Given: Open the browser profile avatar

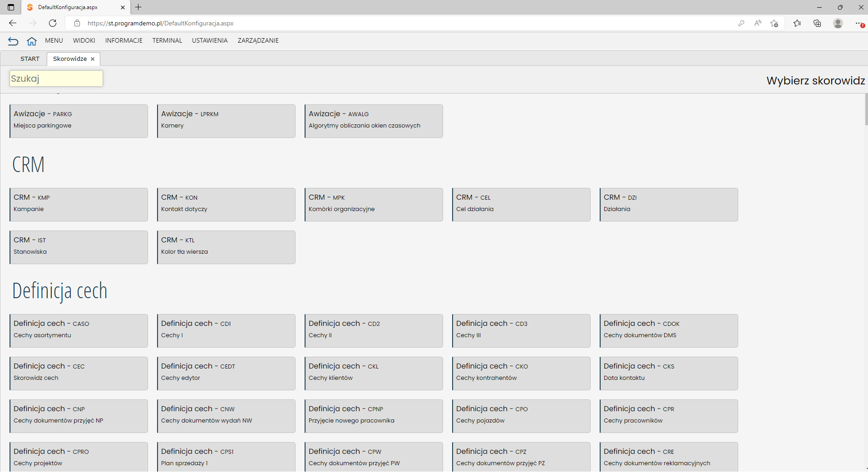Looking at the screenshot, I should pyautogui.click(x=838, y=23).
